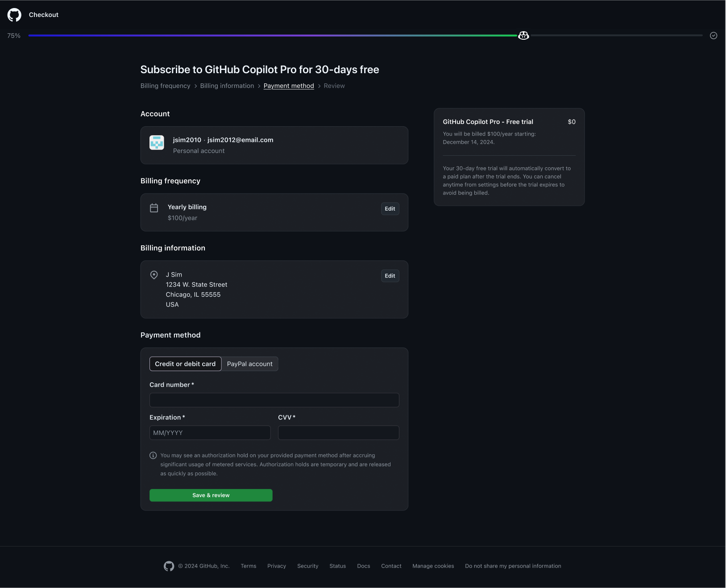Click the jsim2010 account avatar

[x=157, y=143]
